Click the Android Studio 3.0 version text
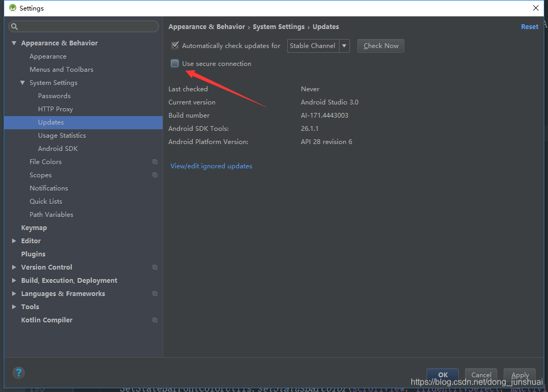 (x=329, y=102)
